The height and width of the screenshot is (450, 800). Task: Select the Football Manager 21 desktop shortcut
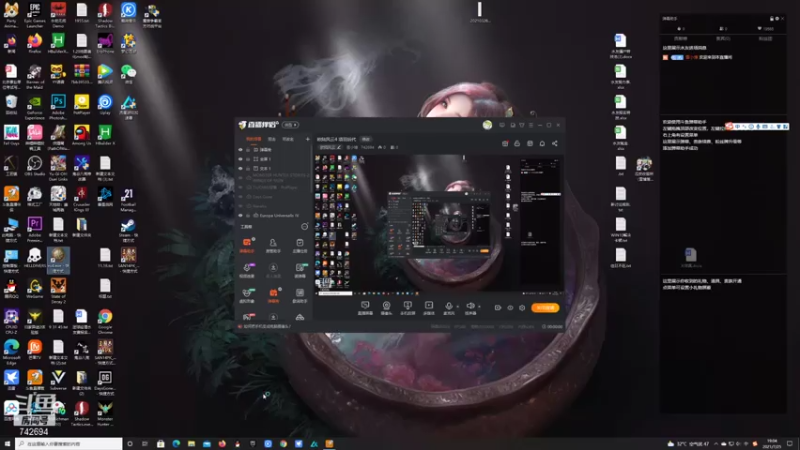pyautogui.click(x=129, y=199)
